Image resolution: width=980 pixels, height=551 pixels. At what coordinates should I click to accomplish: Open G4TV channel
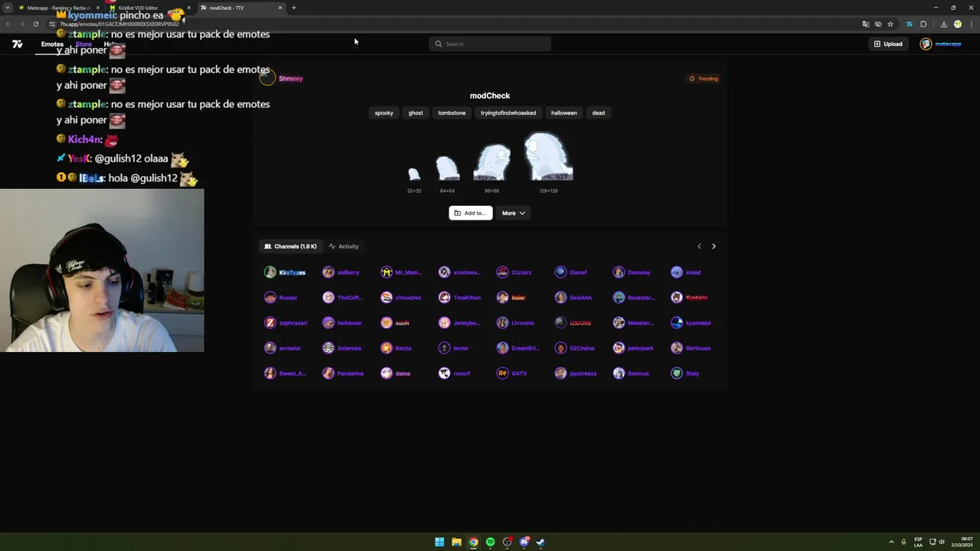pyautogui.click(x=511, y=373)
